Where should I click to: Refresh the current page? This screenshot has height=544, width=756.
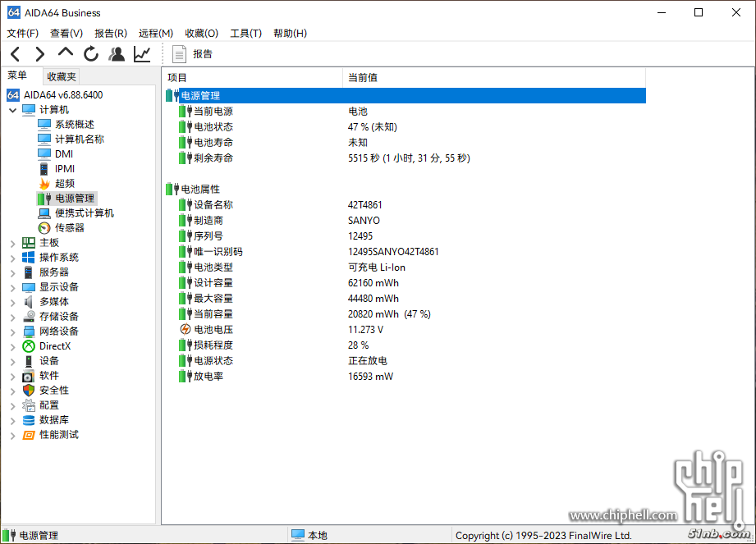(91, 54)
